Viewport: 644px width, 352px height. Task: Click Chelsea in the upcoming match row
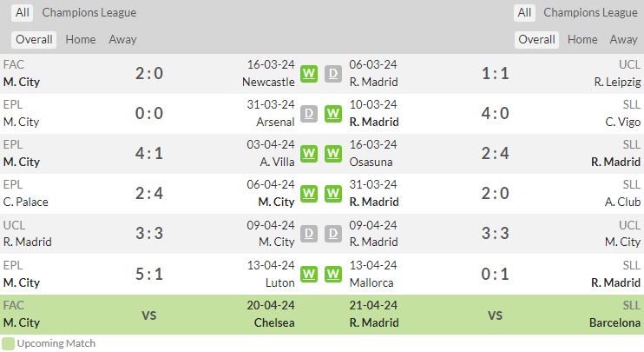pyautogui.click(x=273, y=322)
